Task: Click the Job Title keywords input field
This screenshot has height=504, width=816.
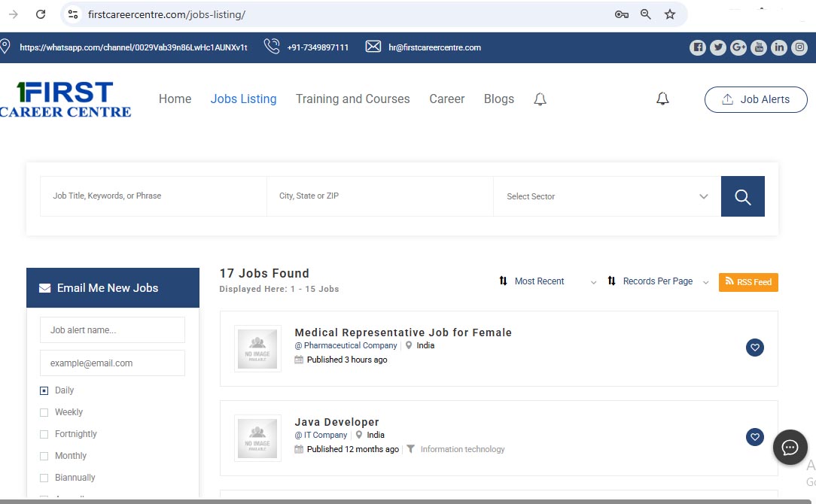Action: tap(154, 196)
